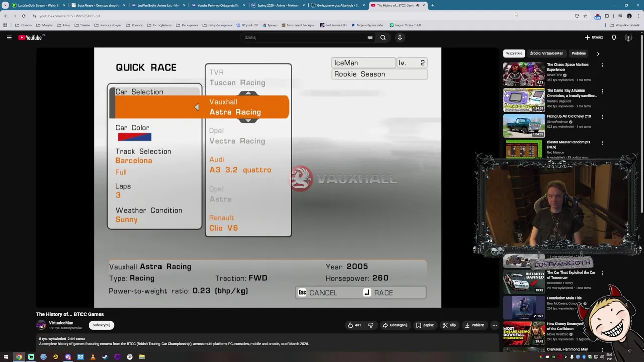Open the Pomoce do gier bookmarks folder
The width and height of the screenshot is (644, 362).
click(x=108, y=25)
